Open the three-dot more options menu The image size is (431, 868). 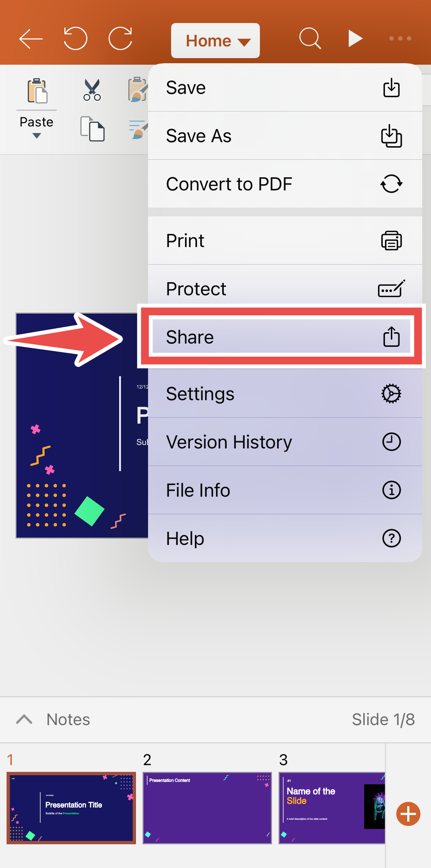(400, 38)
